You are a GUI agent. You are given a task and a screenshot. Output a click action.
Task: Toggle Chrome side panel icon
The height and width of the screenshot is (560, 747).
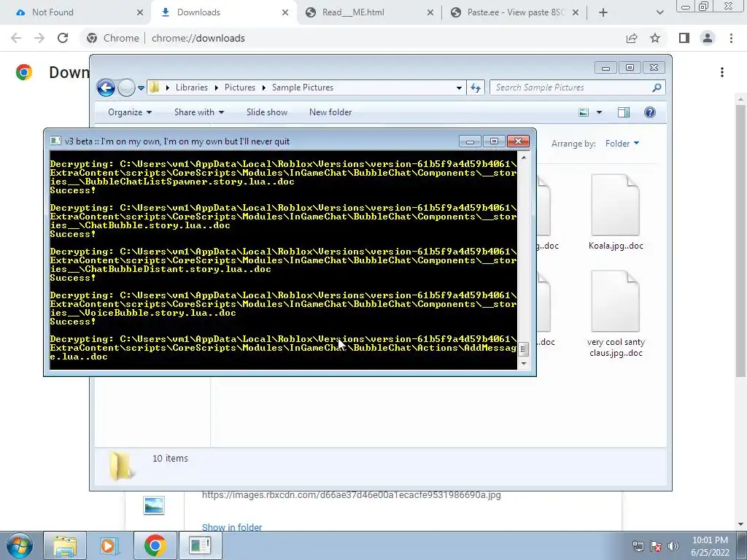point(684,38)
